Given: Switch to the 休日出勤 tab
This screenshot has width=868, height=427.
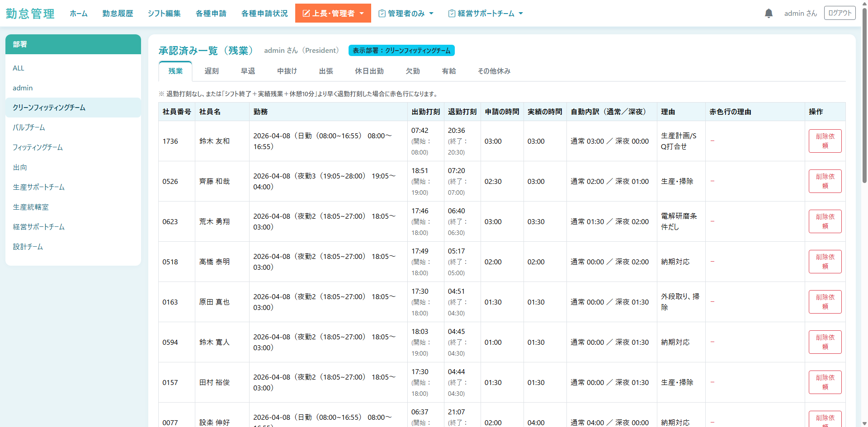Looking at the screenshot, I should (369, 71).
